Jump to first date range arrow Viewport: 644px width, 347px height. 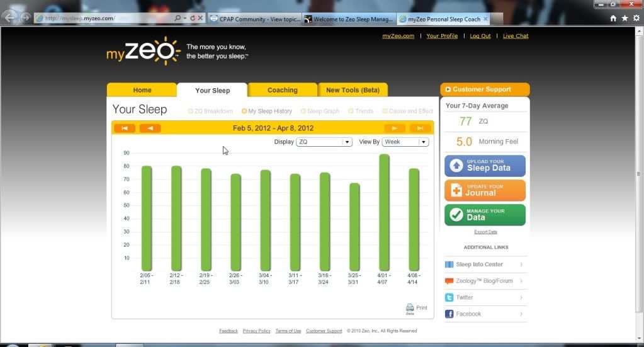(125, 128)
